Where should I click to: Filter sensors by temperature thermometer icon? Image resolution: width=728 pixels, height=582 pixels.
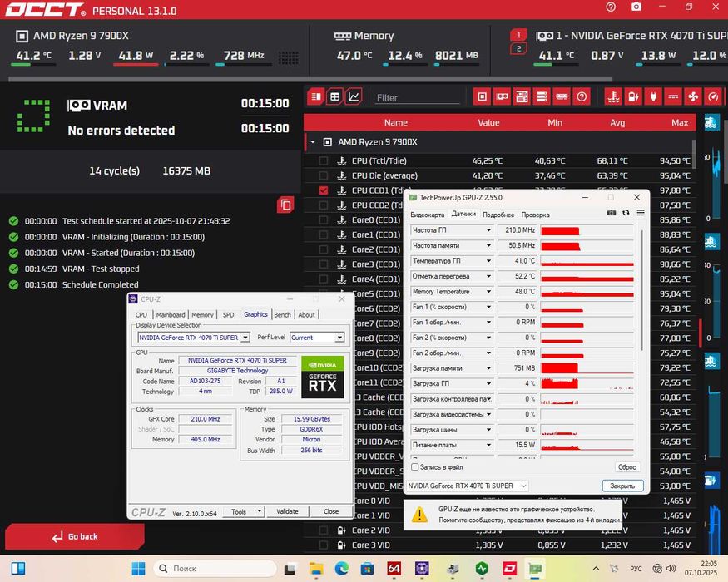pyautogui.click(x=614, y=96)
